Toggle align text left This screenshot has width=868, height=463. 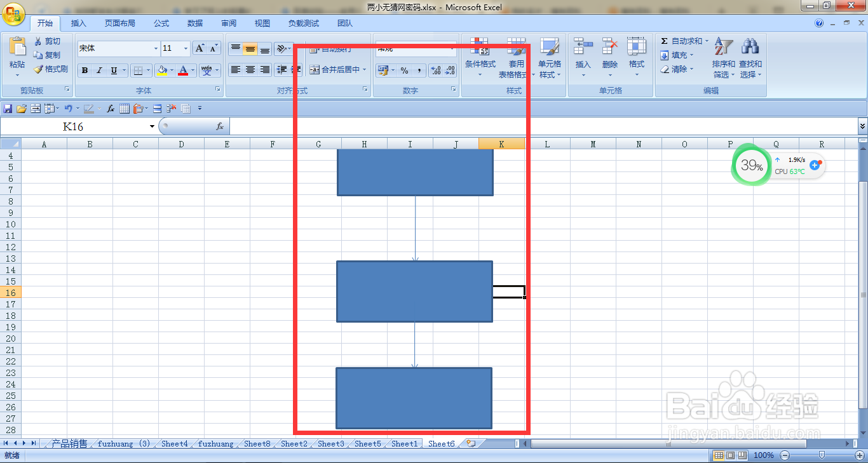236,70
